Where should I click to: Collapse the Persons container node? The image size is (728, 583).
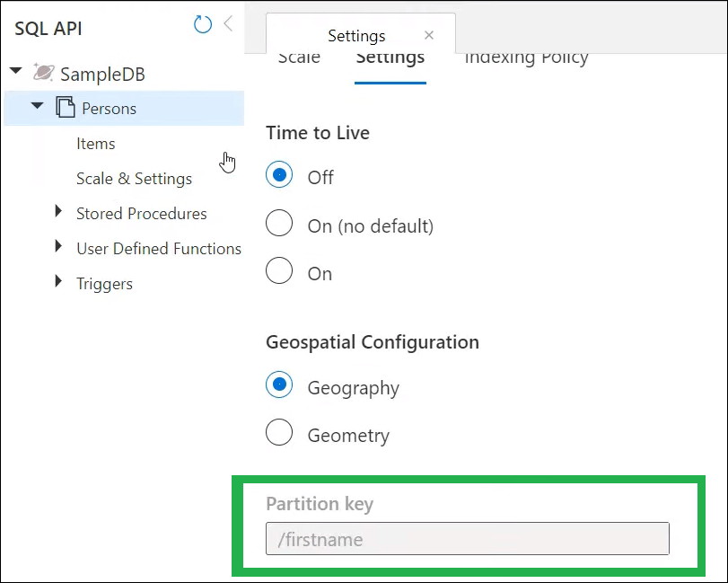point(37,106)
